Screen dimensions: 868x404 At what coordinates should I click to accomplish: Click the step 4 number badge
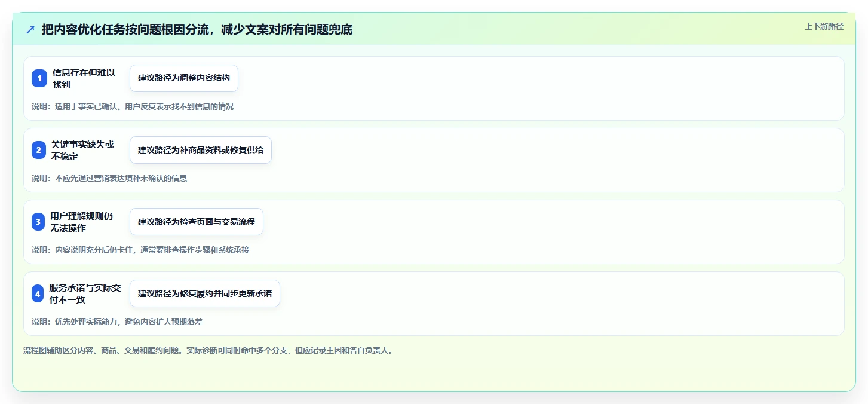(x=38, y=293)
